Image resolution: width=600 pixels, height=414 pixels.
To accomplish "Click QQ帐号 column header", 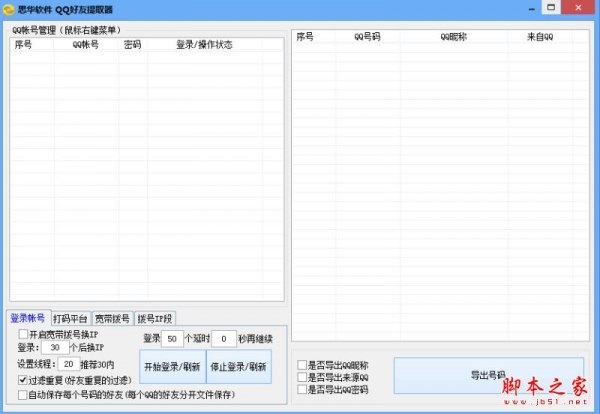I will click(x=86, y=44).
